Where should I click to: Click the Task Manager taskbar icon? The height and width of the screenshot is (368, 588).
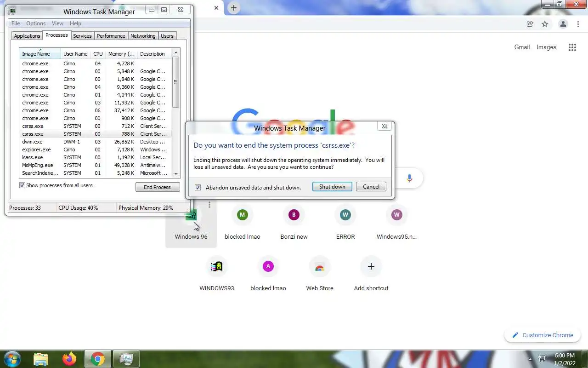click(x=126, y=359)
